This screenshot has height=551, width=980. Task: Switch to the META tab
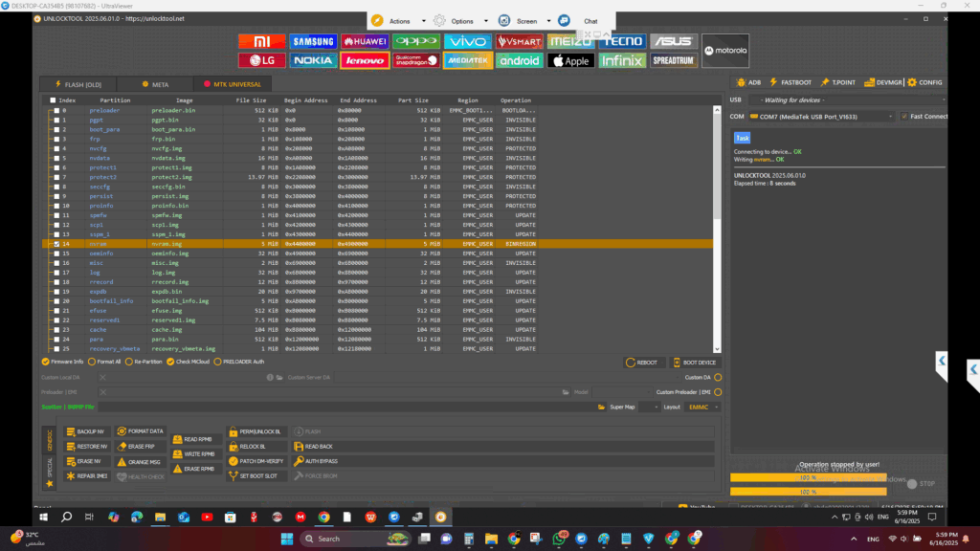click(x=155, y=84)
